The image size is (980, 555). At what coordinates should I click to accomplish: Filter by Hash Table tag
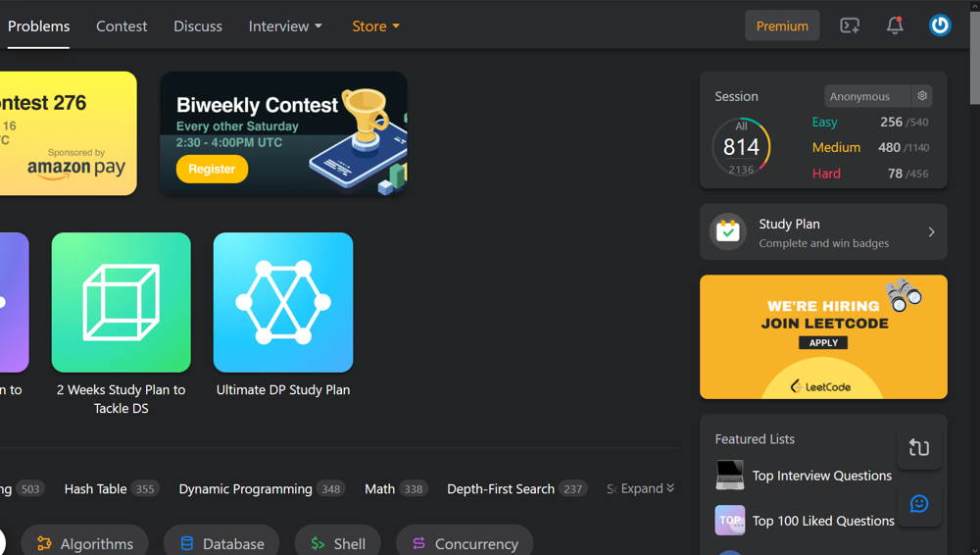point(112,488)
